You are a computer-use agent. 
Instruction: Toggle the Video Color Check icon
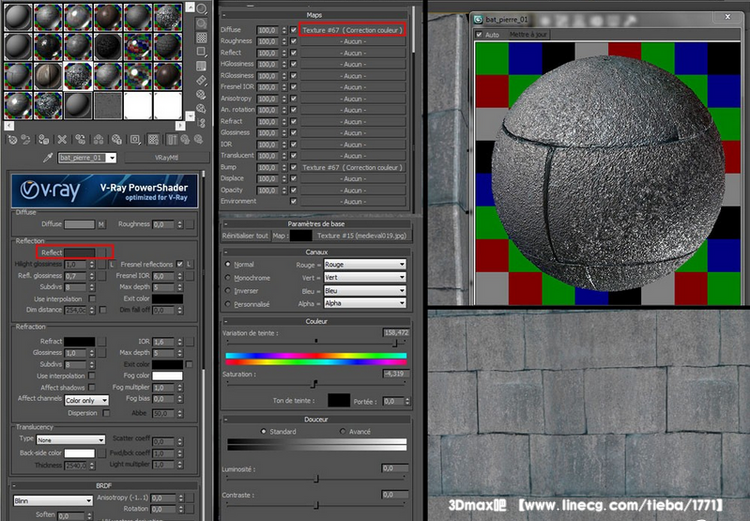pyautogui.click(x=201, y=66)
